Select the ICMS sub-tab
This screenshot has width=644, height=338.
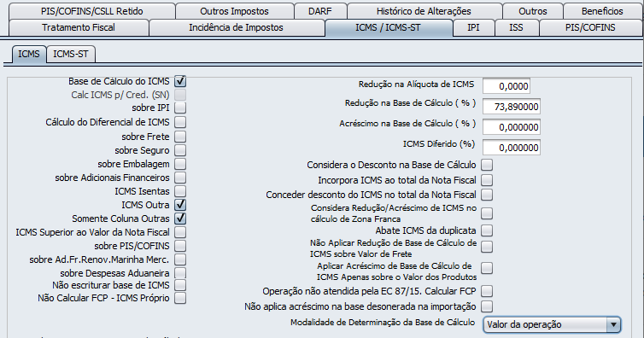tap(29, 54)
